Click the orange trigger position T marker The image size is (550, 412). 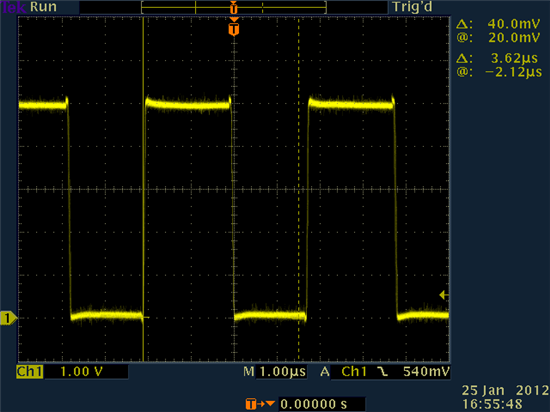(x=234, y=29)
